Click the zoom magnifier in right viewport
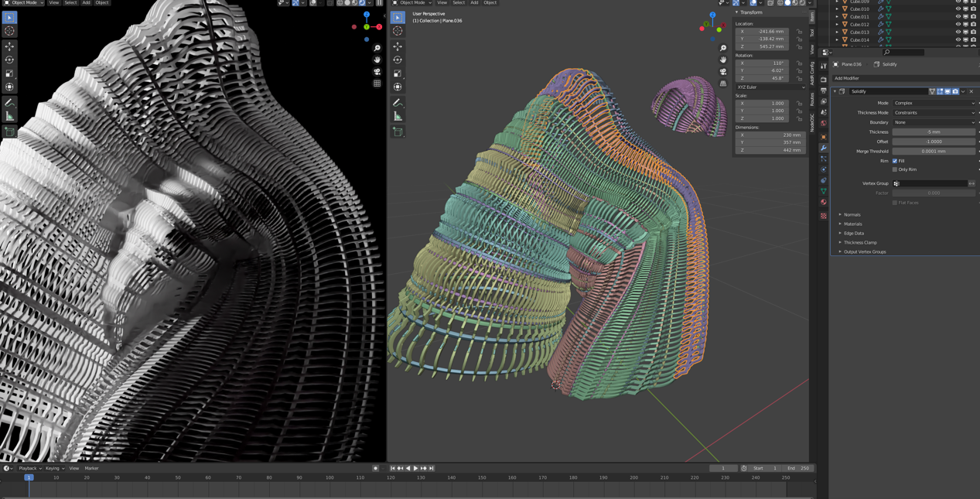980x499 pixels. coord(723,48)
